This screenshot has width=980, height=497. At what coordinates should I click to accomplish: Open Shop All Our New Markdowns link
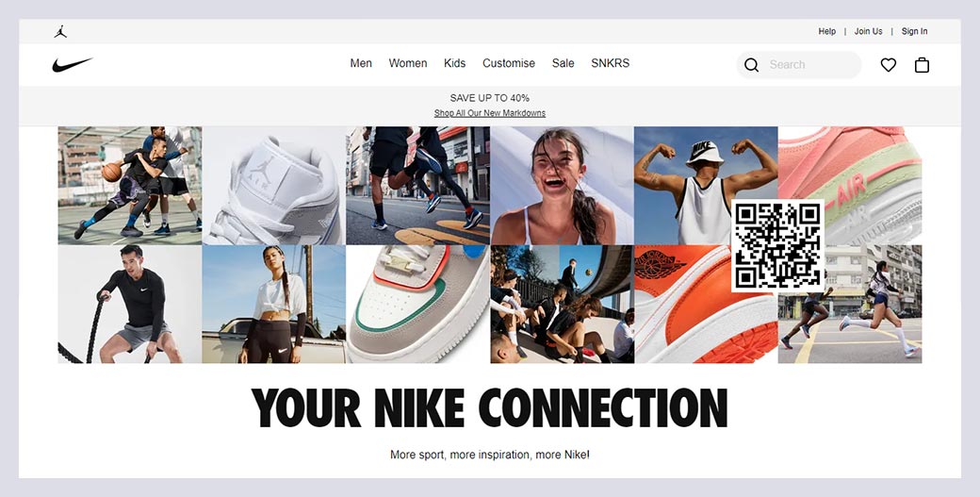point(490,113)
